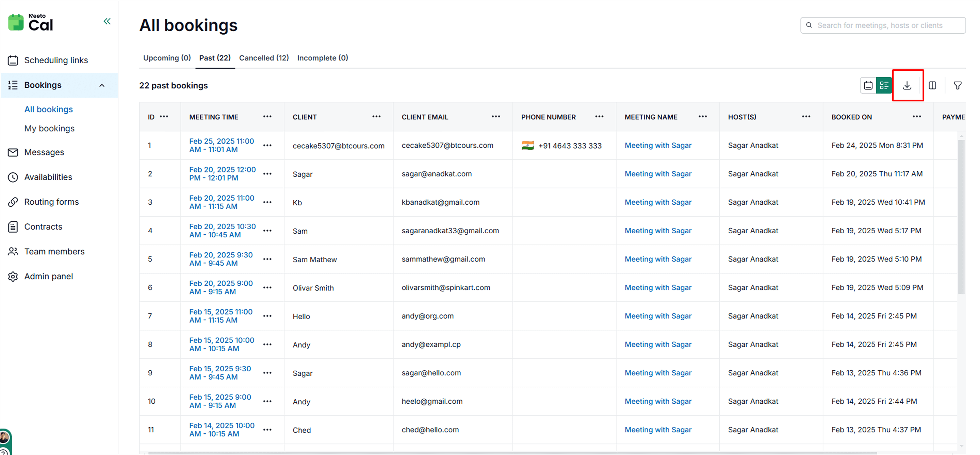Download bookings with the export icon
Viewport: 980px width, 455px height.
[x=907, y=86]
